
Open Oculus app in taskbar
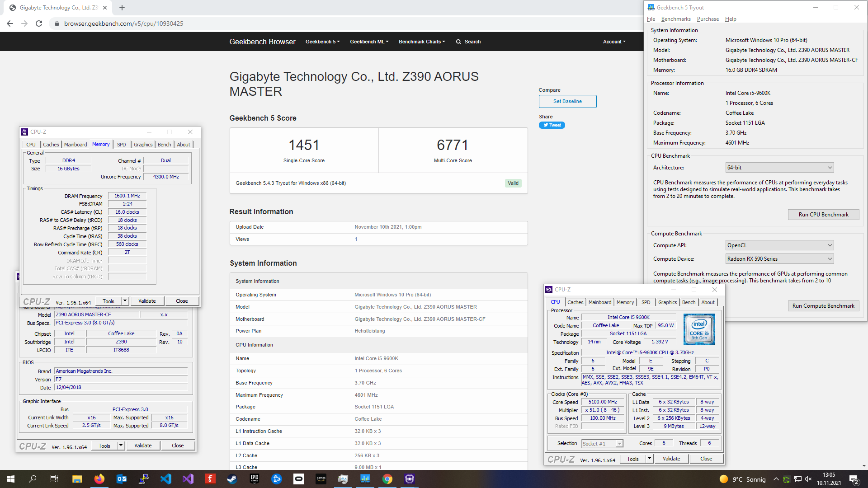299,479
